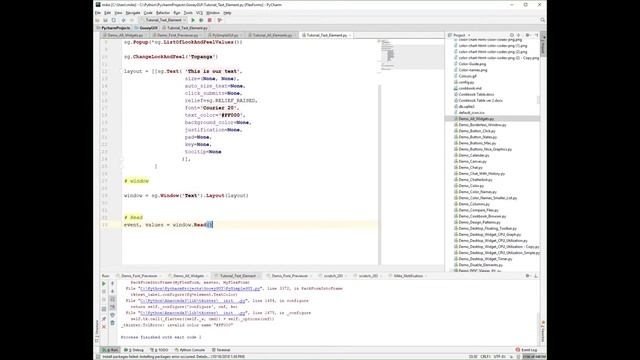640x360 pixels.
Task: Open the Tools menu
Action: click(188, 13)
